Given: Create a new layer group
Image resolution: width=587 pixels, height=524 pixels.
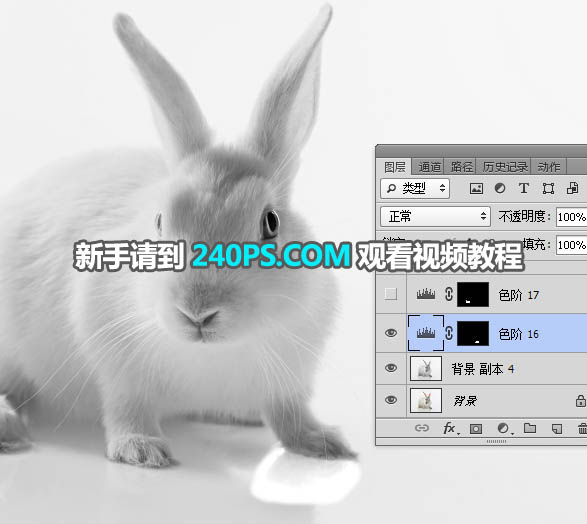Looking at the screenshot, I should coord(530,428).
